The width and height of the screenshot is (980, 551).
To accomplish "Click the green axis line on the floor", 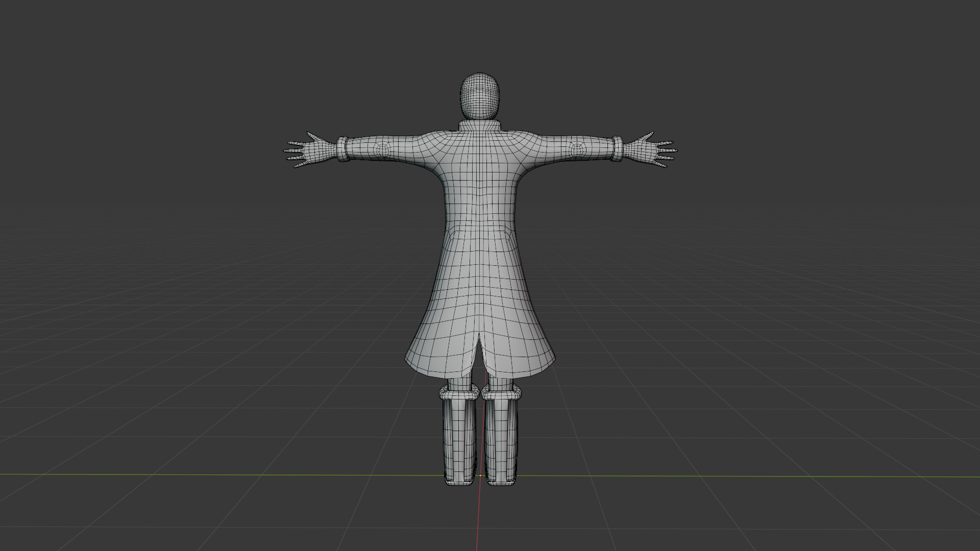I will point(204,475).
